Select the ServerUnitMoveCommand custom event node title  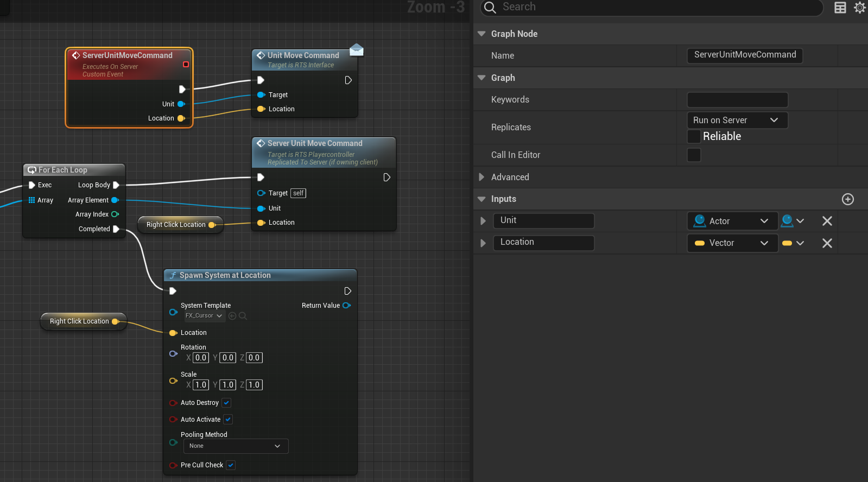point(127,55)
